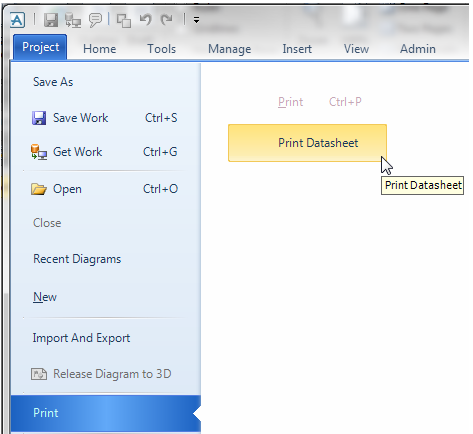This screenshot has height=434, width=473.
Task: Select the highlighted Print menu item
Action: pyautogui.click(x=105, y=413)
